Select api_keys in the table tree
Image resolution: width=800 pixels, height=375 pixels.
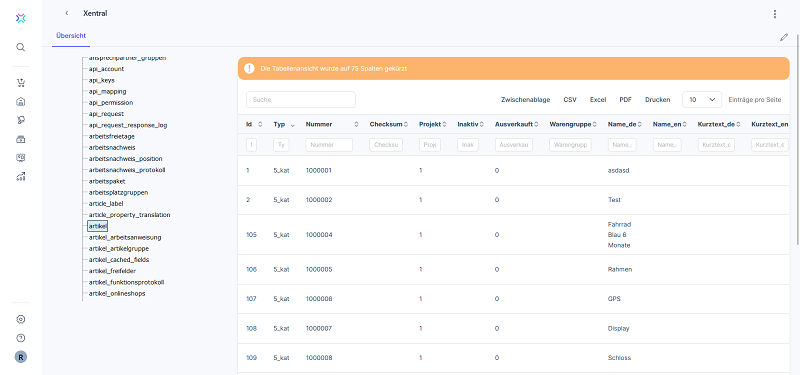[102, 80]
